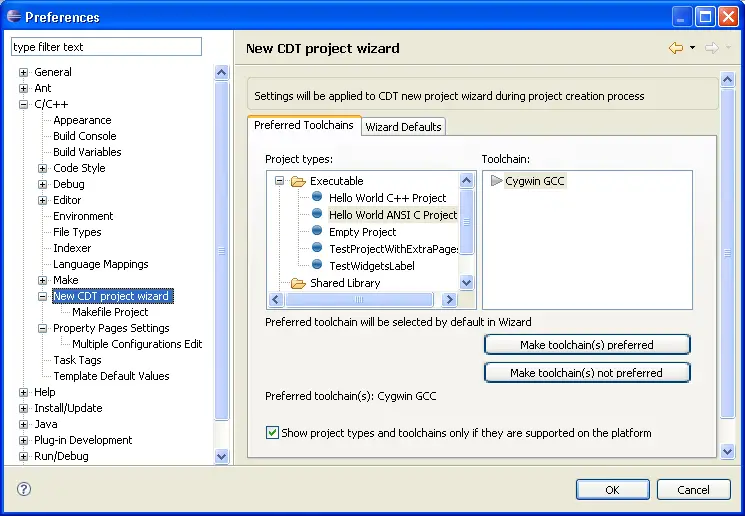Image resolution: width=745 pixels, height=516 pixels.
Task: Select Makefile Project in the tree
Action: click(110, 312)
